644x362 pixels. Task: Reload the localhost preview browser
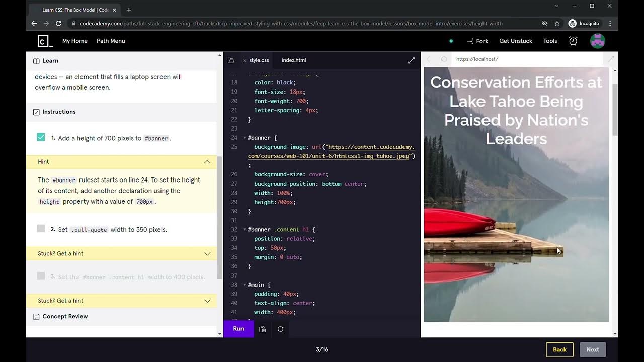click(x=444, y=59)
